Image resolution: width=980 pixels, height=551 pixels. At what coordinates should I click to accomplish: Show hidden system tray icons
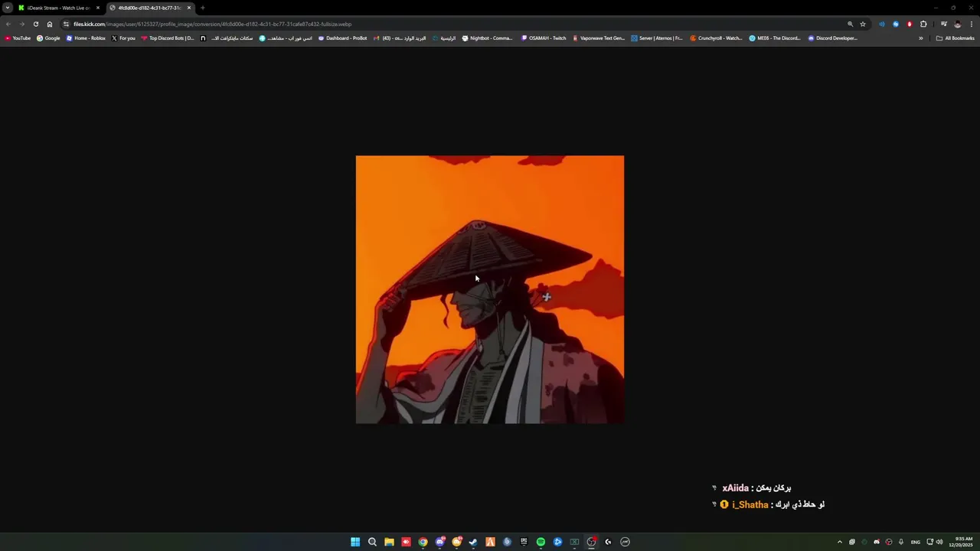pos(840,542)
